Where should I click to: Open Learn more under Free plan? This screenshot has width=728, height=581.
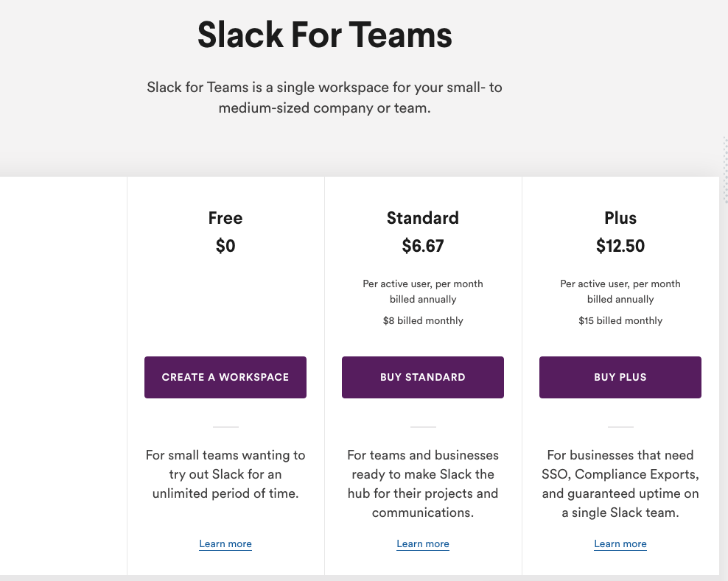(225, 544)
